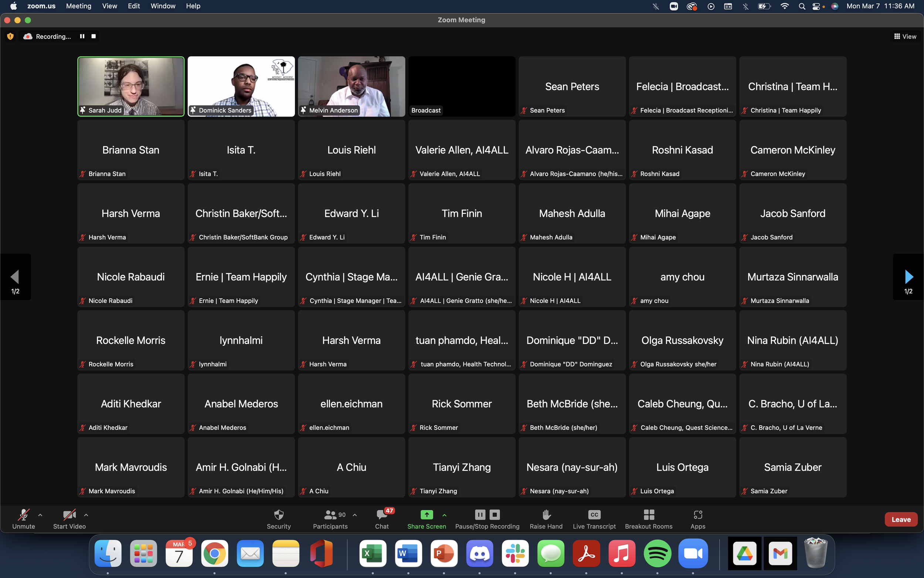
Task: Open the battery status in the menu bar
Action: coord(764,6)
